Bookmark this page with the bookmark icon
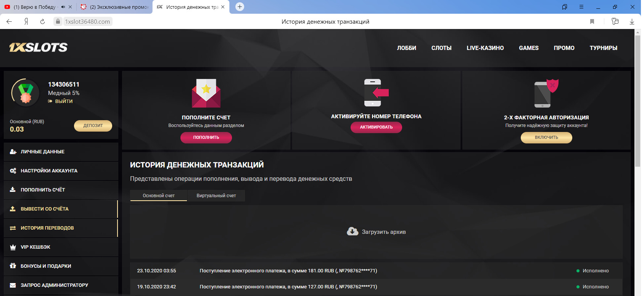This screenshot has height=296, width=644. point(592,21)
